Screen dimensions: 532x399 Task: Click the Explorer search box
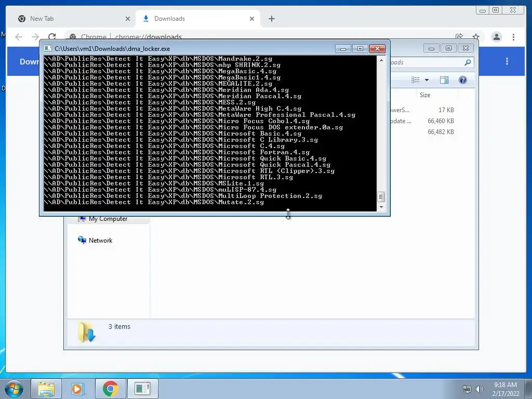click(x=431, y=62)
